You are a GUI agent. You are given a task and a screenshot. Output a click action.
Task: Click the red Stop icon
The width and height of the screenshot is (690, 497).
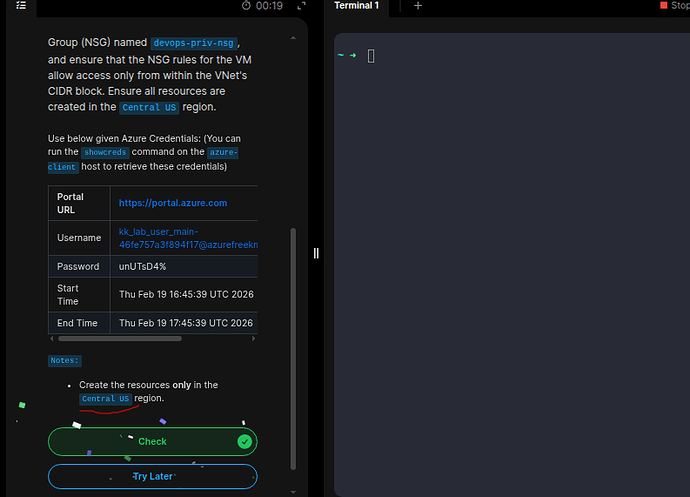[x=664, y=5]
